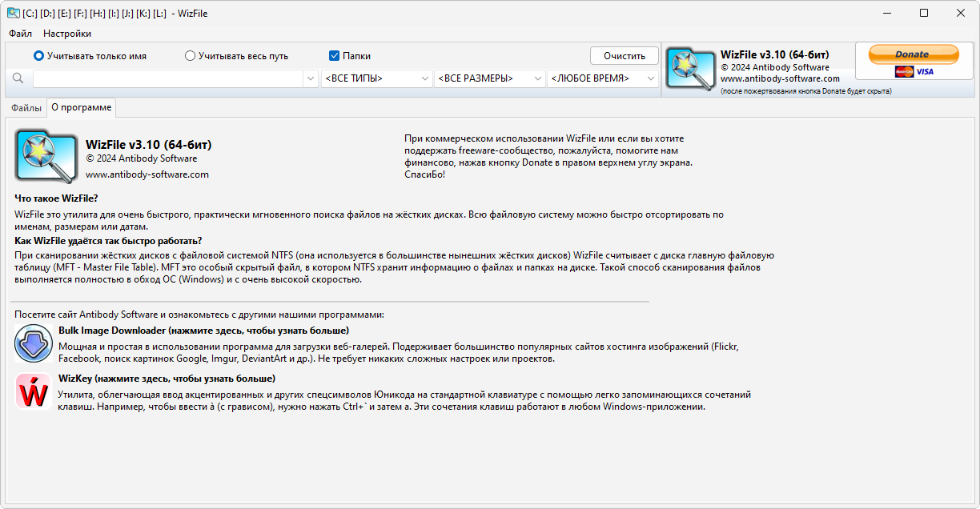Click the magnifier search icon beside the search field
Screen dimensions: 980x509
pos(18,78)
